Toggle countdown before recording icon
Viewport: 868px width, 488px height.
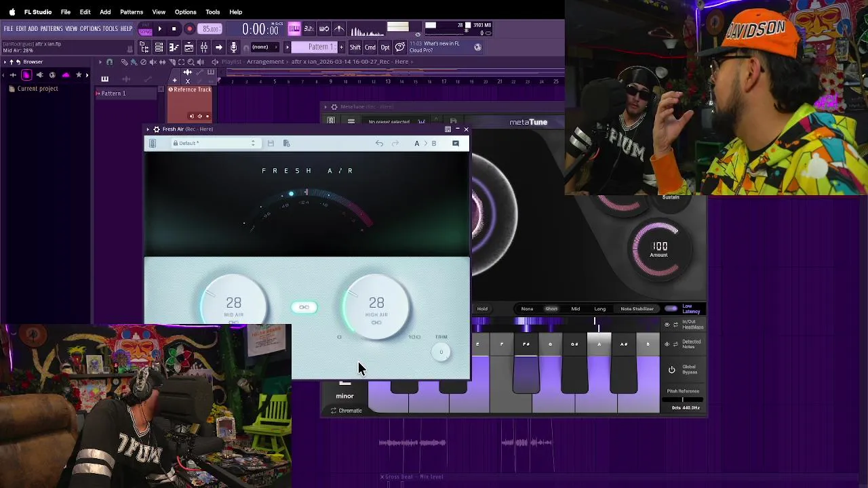coord(309,28)
